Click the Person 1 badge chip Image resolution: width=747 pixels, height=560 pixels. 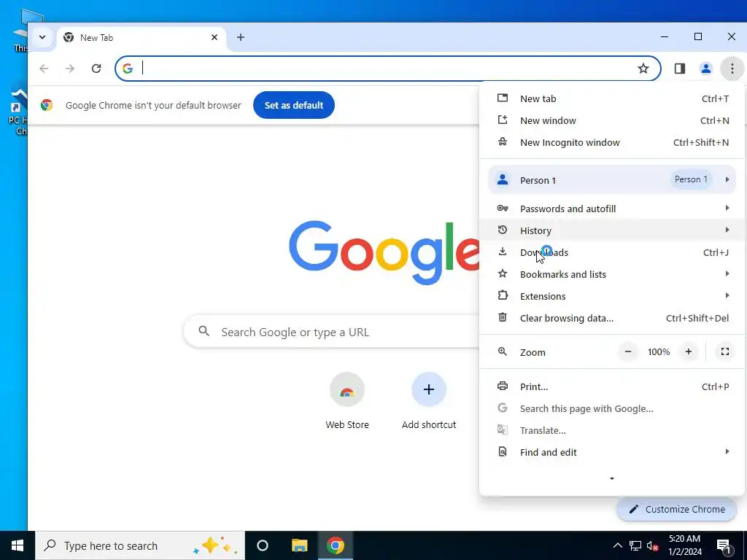(x=691, y=179)
